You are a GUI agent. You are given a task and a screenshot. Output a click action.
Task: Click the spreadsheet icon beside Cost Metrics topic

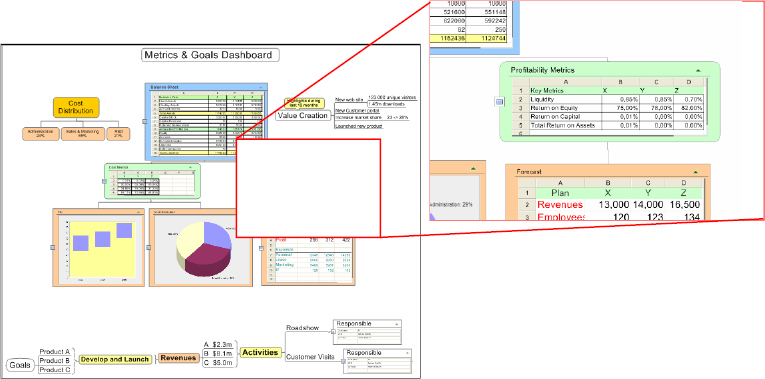click(x=104, y=181)
